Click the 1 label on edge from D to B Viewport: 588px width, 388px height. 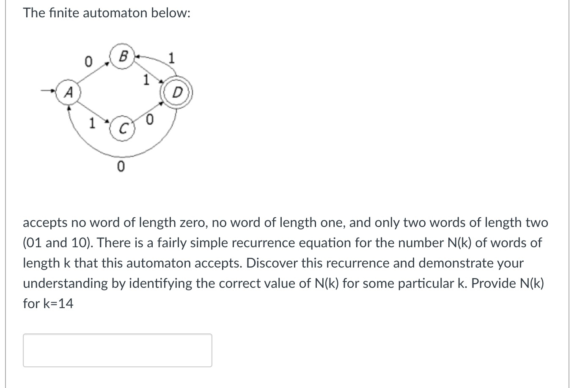click(x=171, y=58)
